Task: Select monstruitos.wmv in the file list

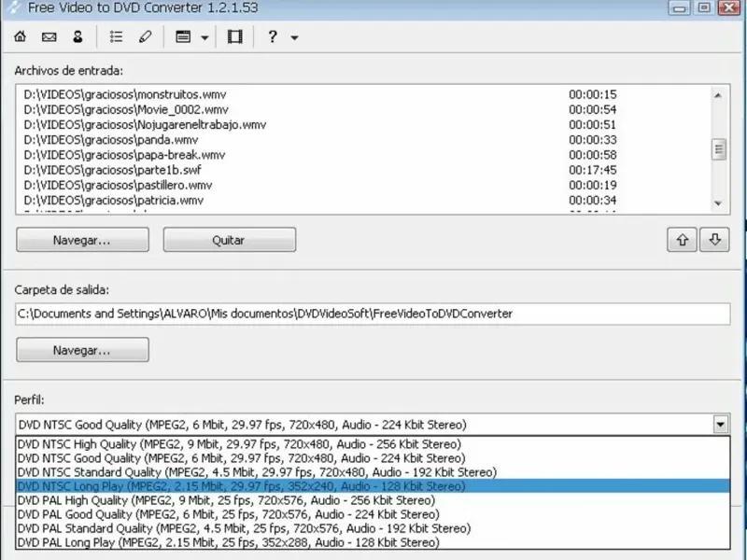Action: coord(363,94)
